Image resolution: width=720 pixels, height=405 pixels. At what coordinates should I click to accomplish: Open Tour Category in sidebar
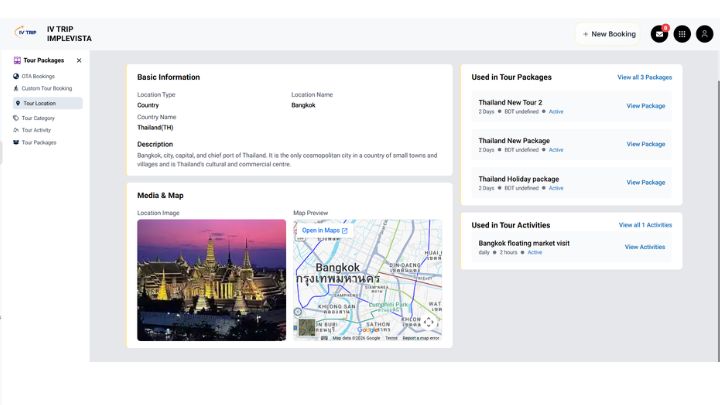[38, 118]
